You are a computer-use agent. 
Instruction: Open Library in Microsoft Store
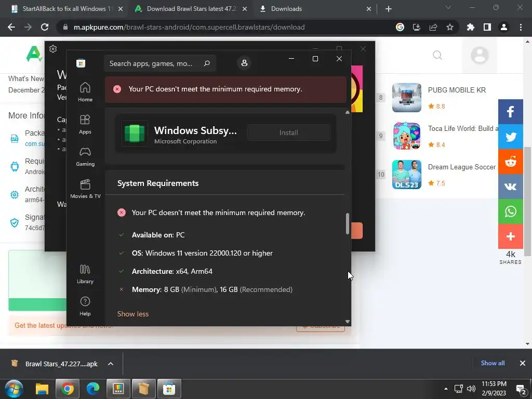click(x=85, y=274)
